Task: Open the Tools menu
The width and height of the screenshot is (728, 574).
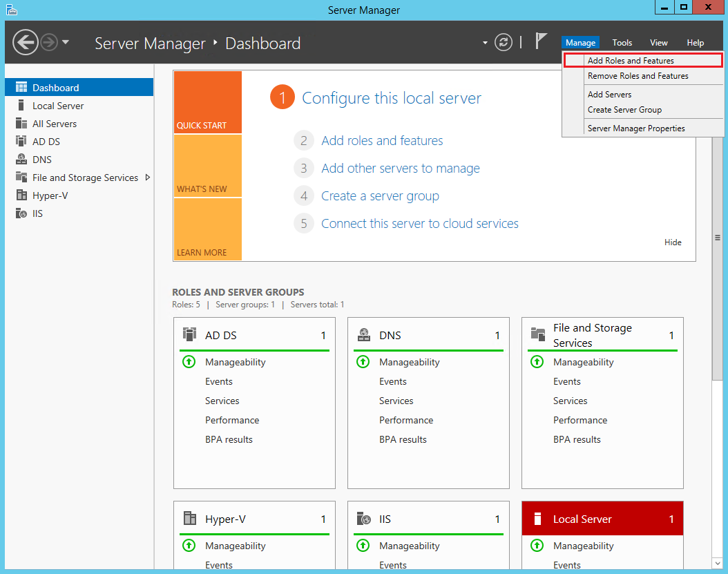Action: 622,43
